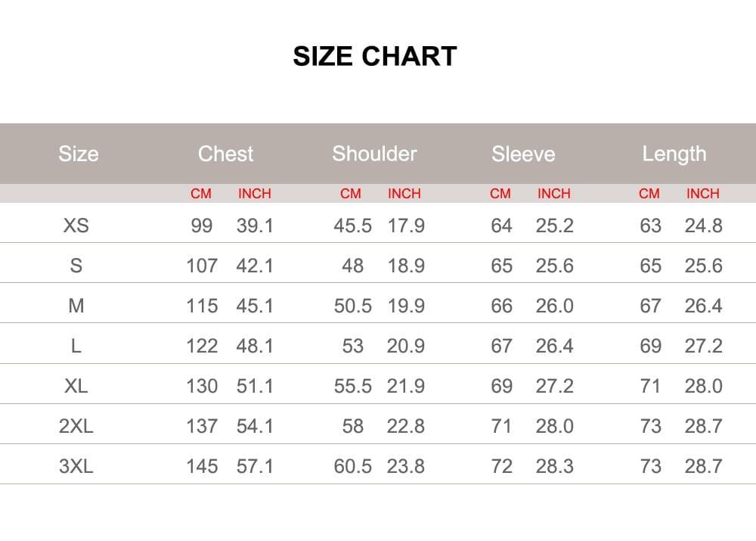756x541 pixels.
Task: Click the S shoulder inch value 18.9
Action: click(406, 266)
